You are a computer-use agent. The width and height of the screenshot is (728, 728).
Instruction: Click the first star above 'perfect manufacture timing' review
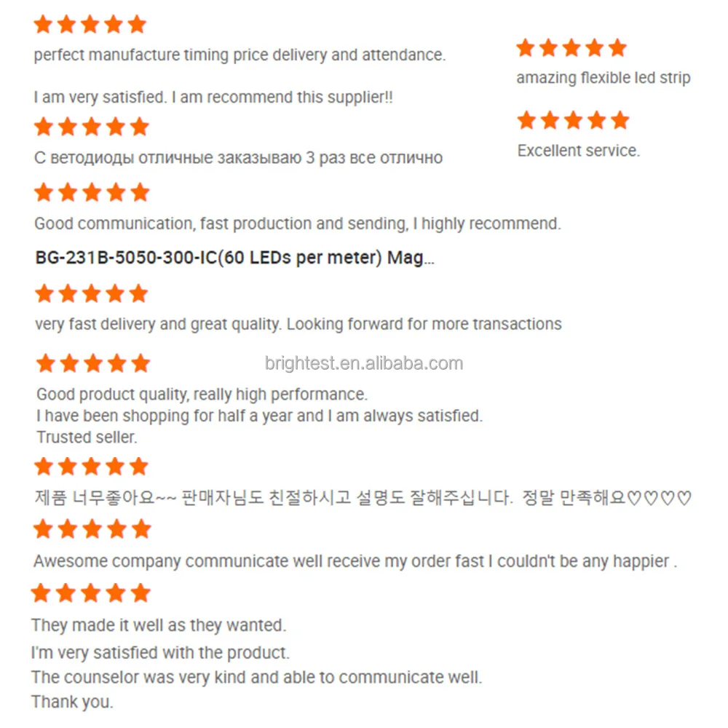click(44, 25)
